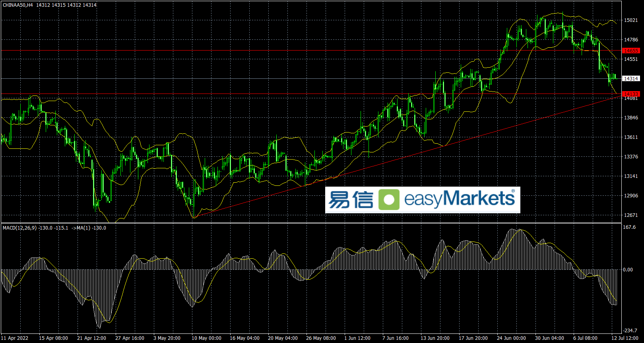Click the 13376 price axis value
Image resolution: width=644 pixels, height=343 pixels.
click(x=631, y=157)
